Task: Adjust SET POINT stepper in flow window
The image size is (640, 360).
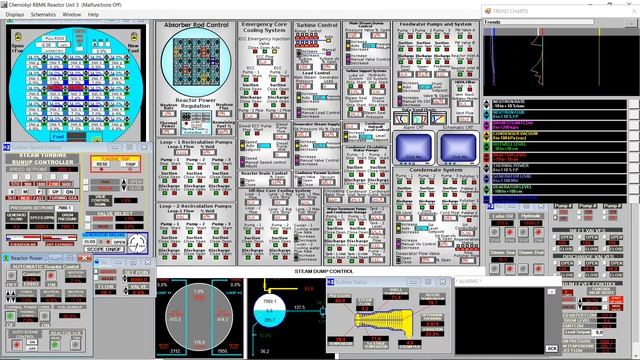Action: pos(125,279)
